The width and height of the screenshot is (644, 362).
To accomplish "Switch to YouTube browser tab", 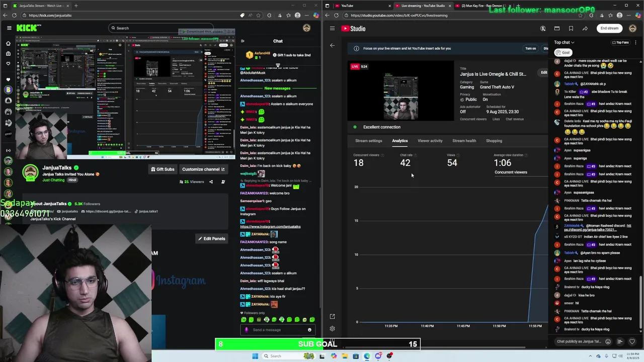I will [x=357, y=6].
